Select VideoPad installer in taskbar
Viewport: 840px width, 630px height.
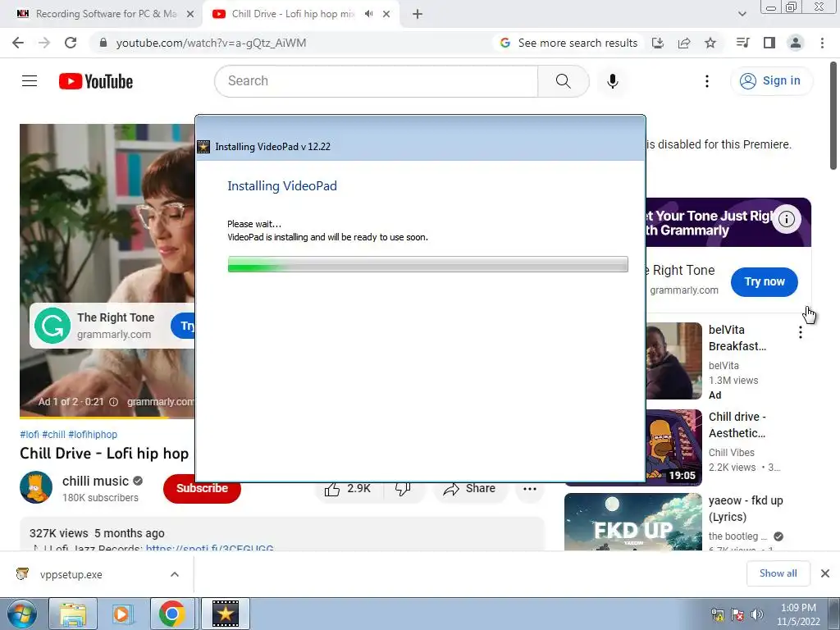point(225,614)
